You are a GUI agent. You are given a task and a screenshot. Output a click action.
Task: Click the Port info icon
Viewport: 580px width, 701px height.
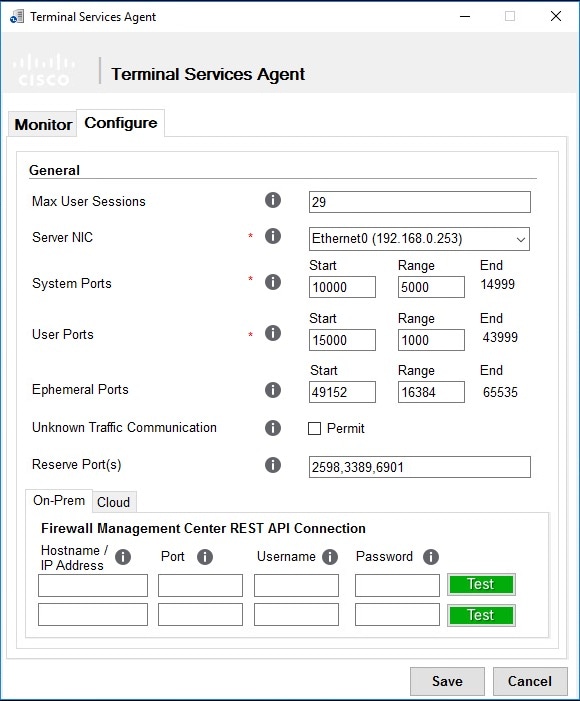coord(205,557)
